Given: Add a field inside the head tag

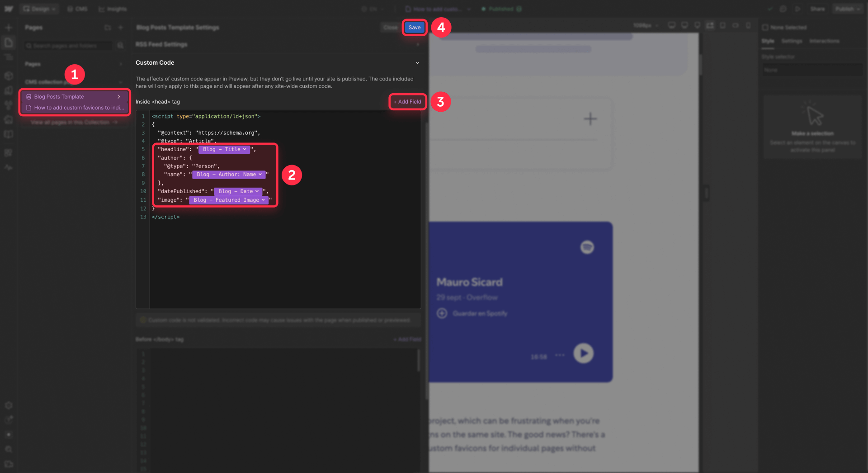Looking at the screenshot, I should (x=407, y=102).
